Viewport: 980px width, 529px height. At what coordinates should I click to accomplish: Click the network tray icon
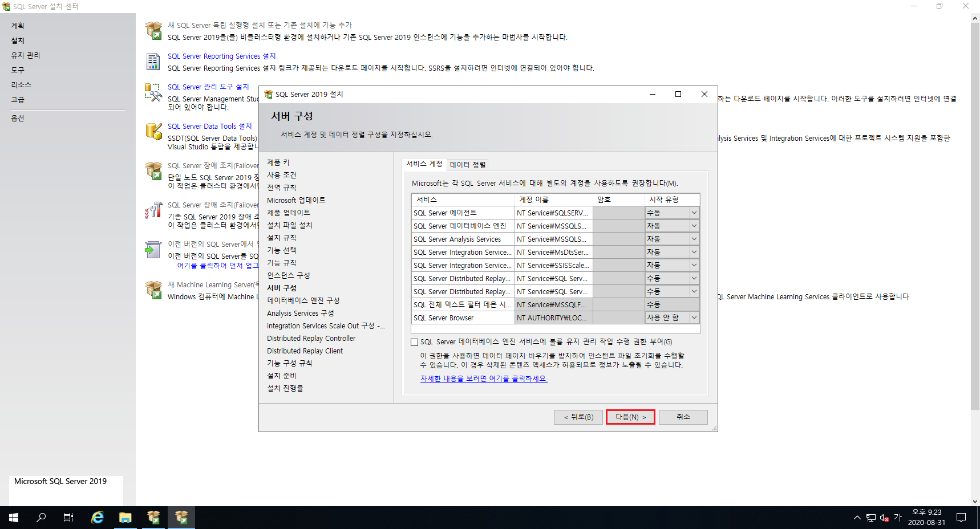(870, 518)
